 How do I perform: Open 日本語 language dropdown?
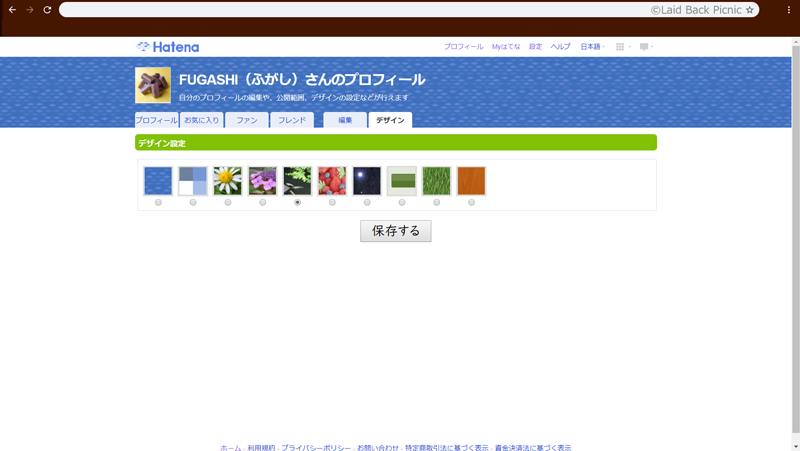click(592, 46)
